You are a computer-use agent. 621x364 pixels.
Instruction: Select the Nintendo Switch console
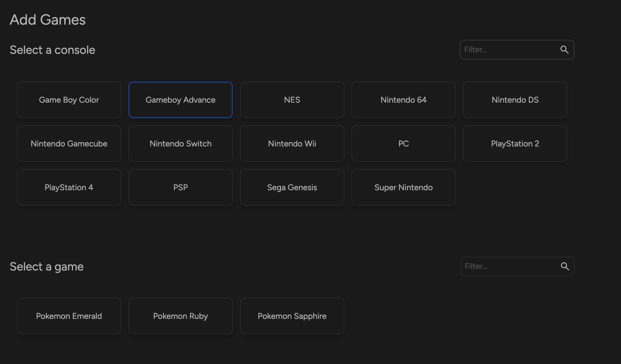pyautogui.click(x=180, y=144)
